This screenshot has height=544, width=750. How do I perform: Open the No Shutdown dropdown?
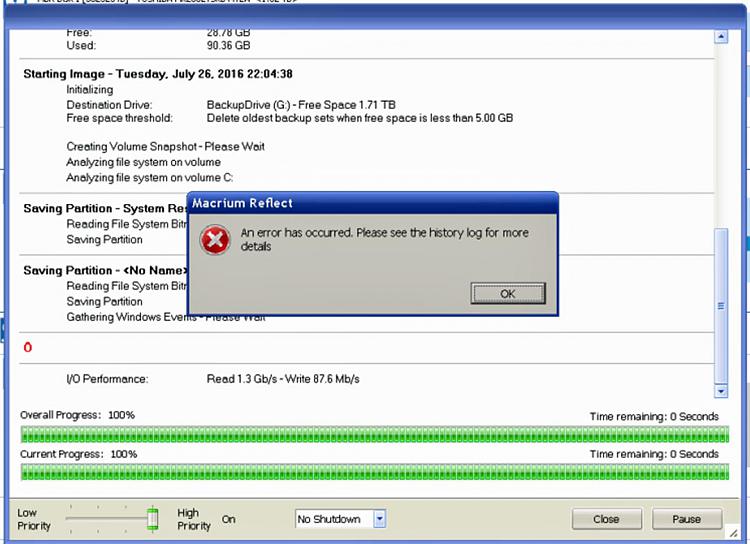click(x=379, y=519)
